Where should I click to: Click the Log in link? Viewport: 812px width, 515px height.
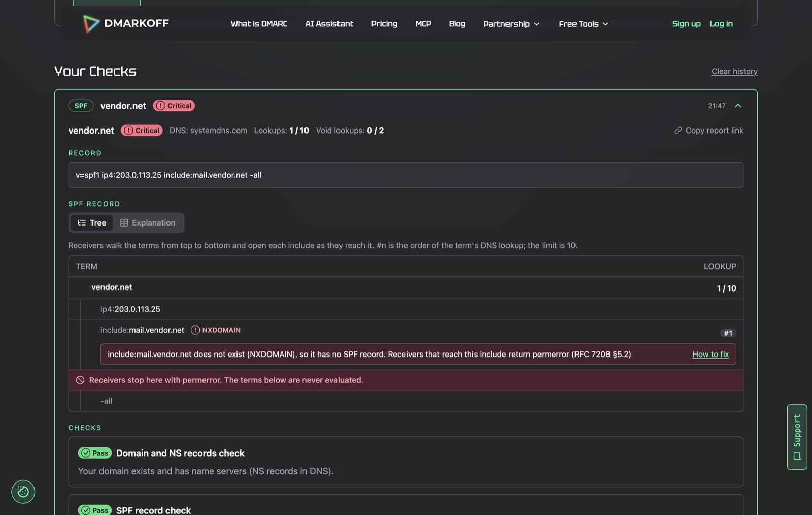(x=721, y=24)
